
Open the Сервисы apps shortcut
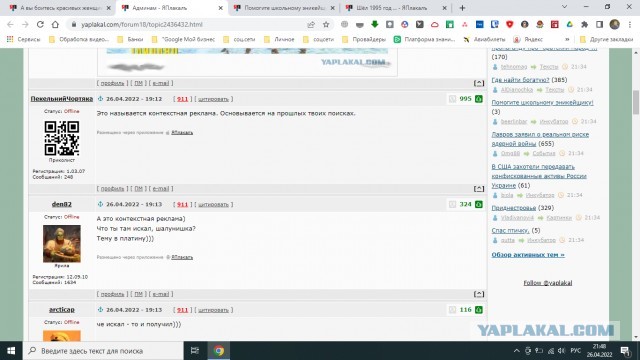pos(23,40)
